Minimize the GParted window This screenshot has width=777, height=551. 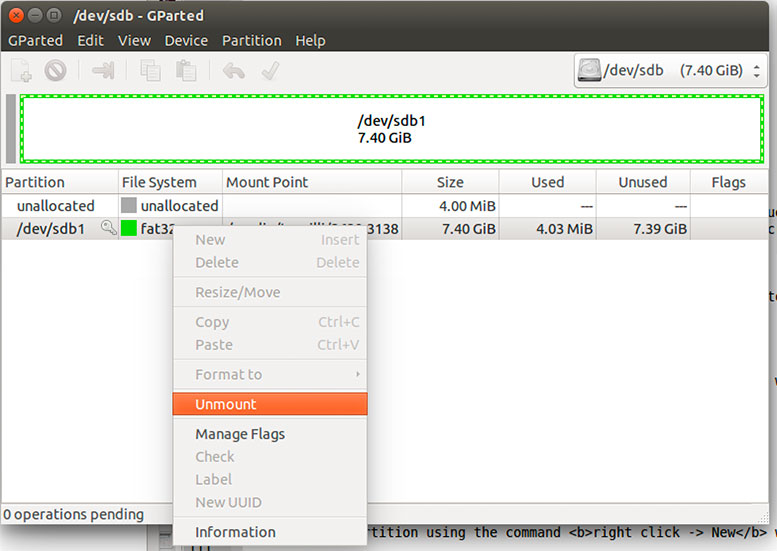click(35, 15)
